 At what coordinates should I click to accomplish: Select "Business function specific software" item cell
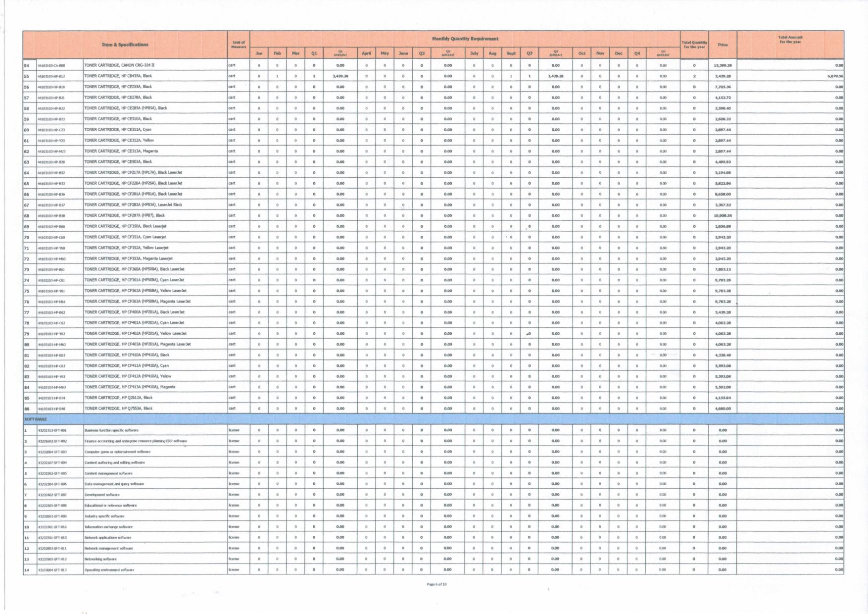(155, 430)
